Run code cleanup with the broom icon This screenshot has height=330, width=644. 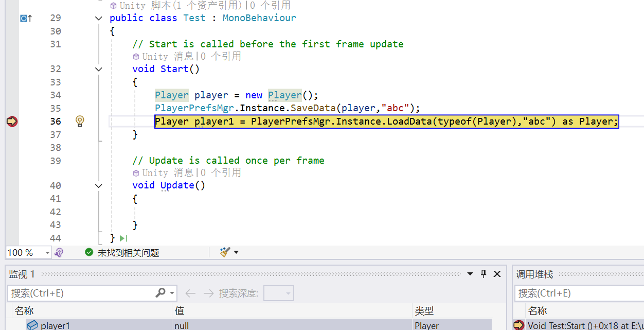click(x=225, y=252)
